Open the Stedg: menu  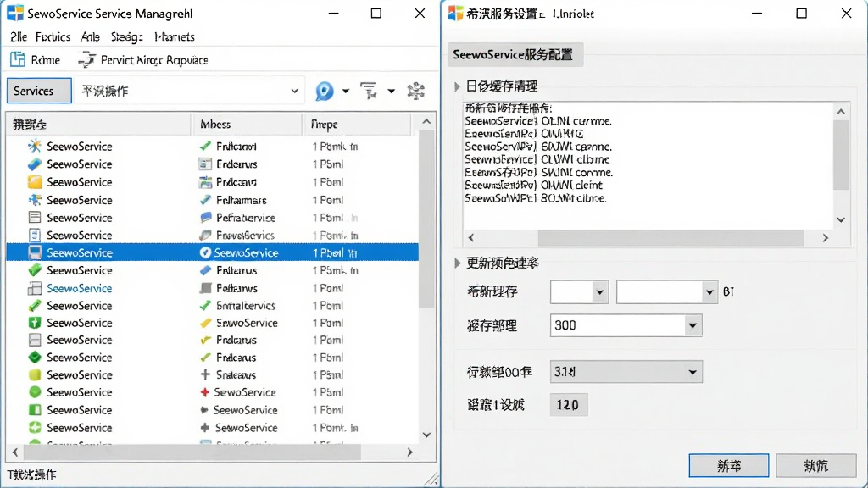coord(127,36)
